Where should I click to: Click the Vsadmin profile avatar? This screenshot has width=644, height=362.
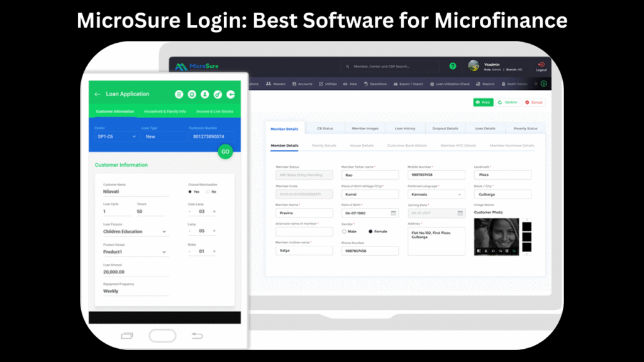474,65
